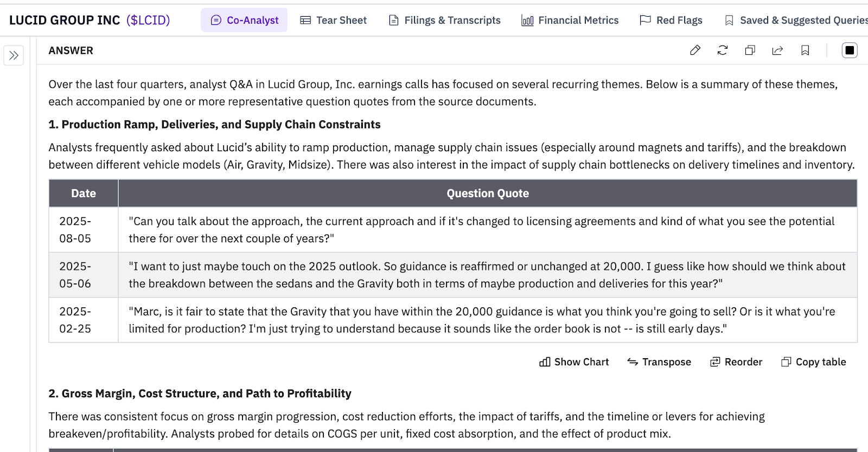Viewport: 868px width, 452px height.
Task: Select the 2025-05-06 date cell
Action: (84, 275)
